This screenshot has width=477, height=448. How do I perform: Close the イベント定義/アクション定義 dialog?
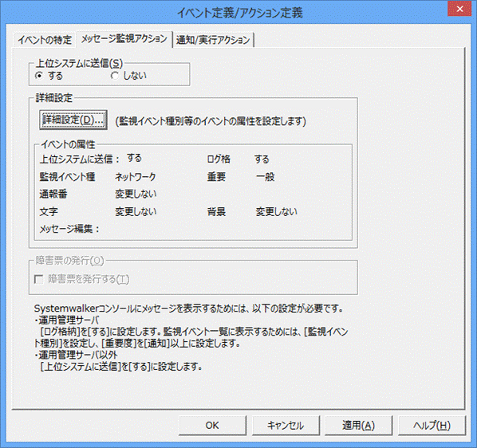[x=459, y=10]
